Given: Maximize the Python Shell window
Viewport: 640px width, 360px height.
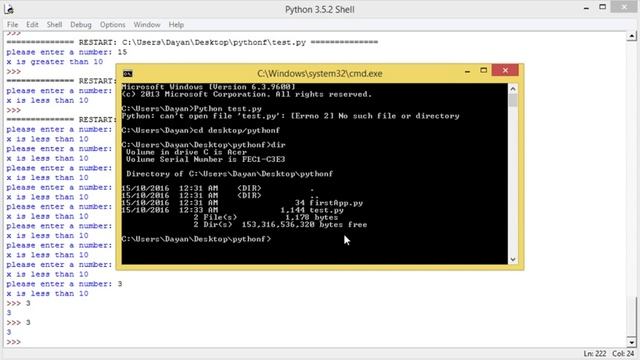Looking at the screenshot, I should click(602, 7).
